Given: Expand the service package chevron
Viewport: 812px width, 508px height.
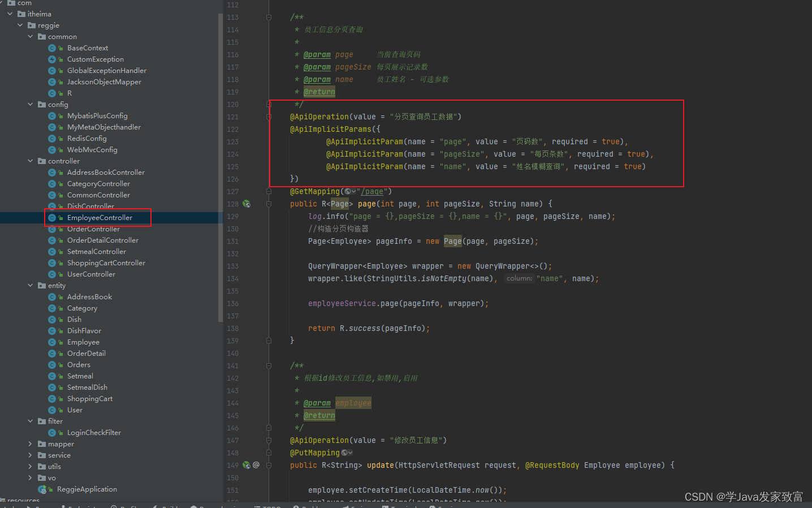Looking at the screenshot, I should (31, 455).
